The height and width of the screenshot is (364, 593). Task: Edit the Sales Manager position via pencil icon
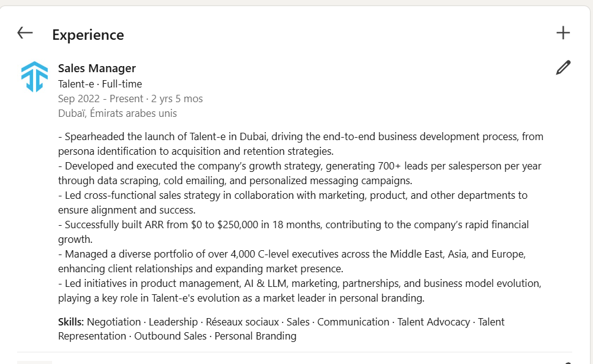[x=563, y=68]
